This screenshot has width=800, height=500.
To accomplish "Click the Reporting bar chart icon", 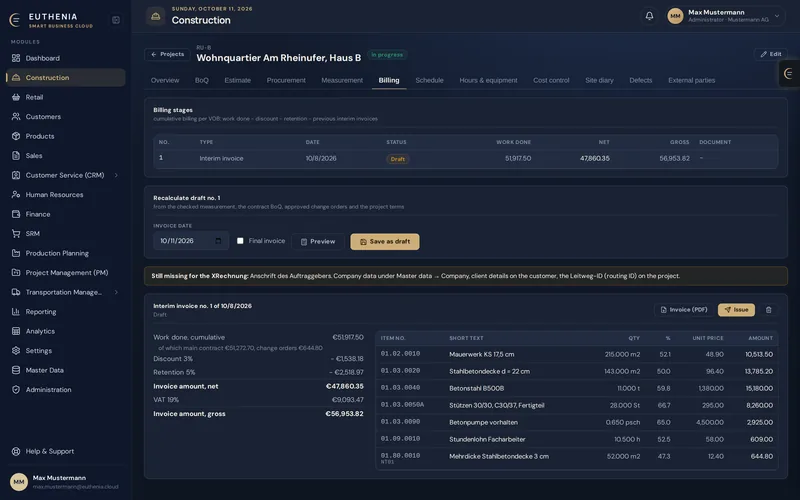I will click(16, 312).
